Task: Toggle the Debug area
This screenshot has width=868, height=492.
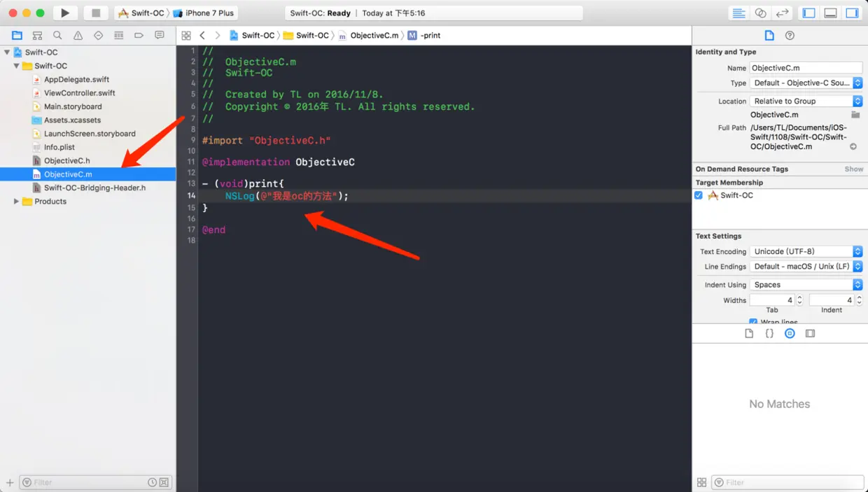Action: coord(830,13)
